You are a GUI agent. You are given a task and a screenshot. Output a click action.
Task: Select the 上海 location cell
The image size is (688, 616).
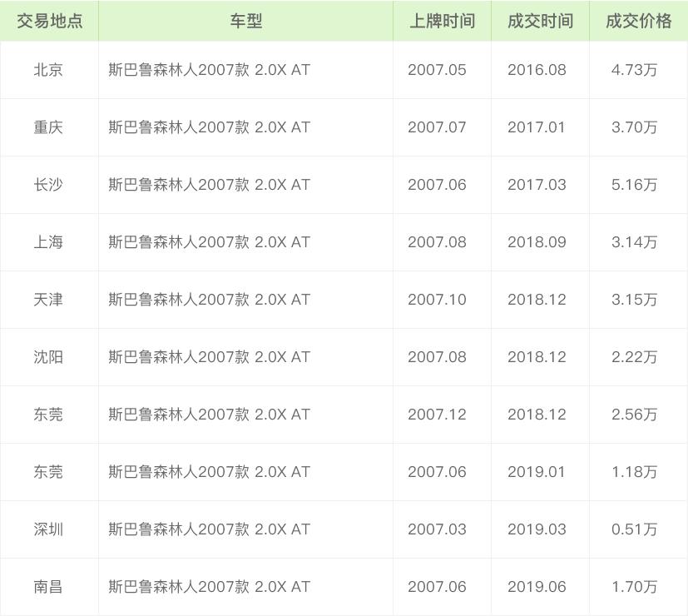coord(48,242)
